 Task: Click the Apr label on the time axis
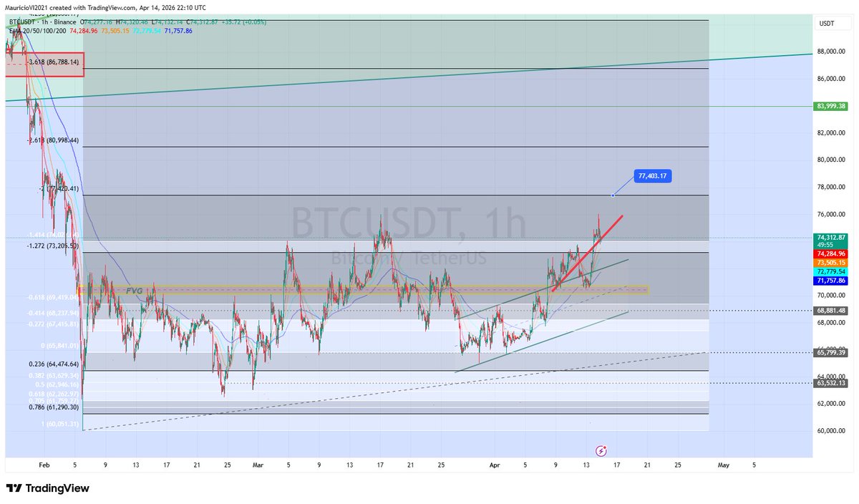pyautogui.click(x=494, y=465)
